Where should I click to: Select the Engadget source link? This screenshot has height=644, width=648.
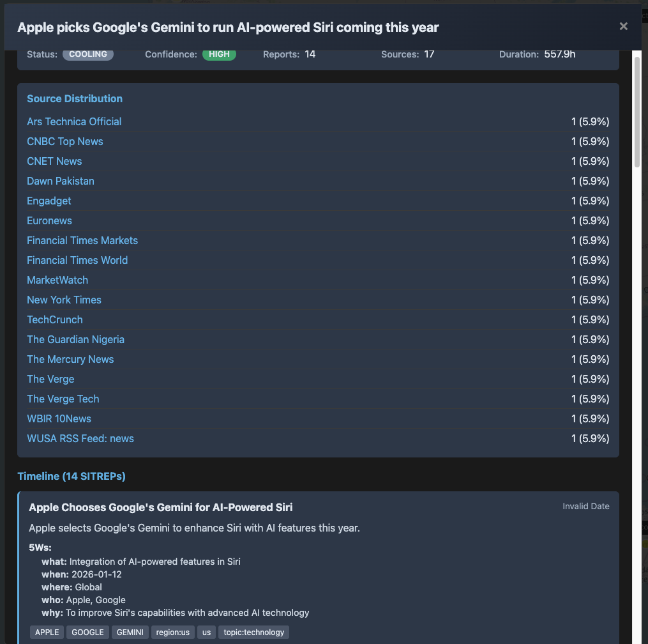(x=49, y=201)
